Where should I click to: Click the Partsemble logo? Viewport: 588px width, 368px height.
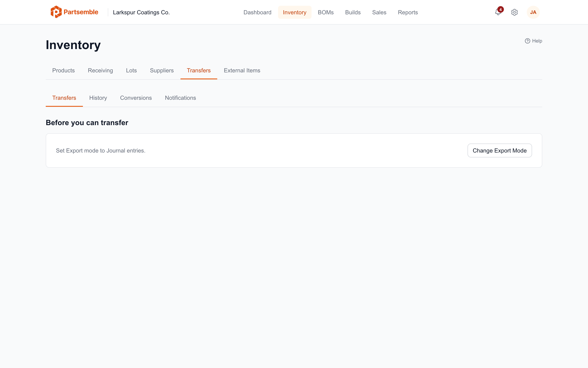(x=74, y=12)
